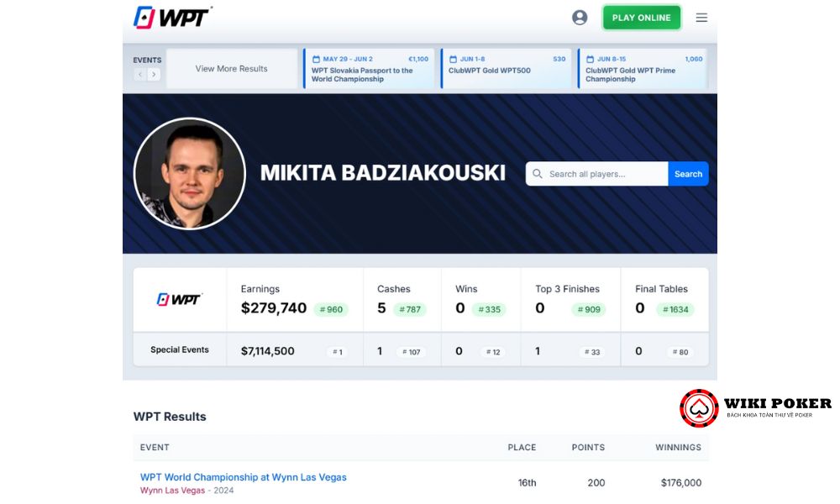
Task: Click the POINTS column header
Action: 588,447
